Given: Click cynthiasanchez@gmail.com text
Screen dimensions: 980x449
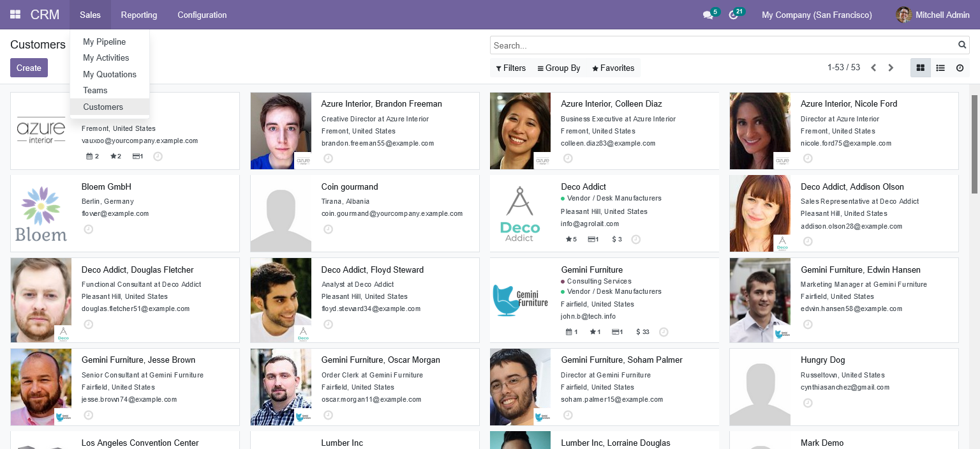Looking at the screenshot, I should [845, 387].
